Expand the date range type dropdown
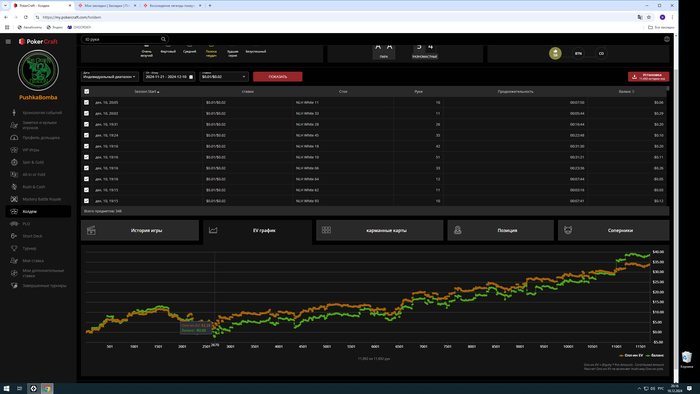This screenshot has width=700, height=394. pyautogui.click(x=110, y=76)
